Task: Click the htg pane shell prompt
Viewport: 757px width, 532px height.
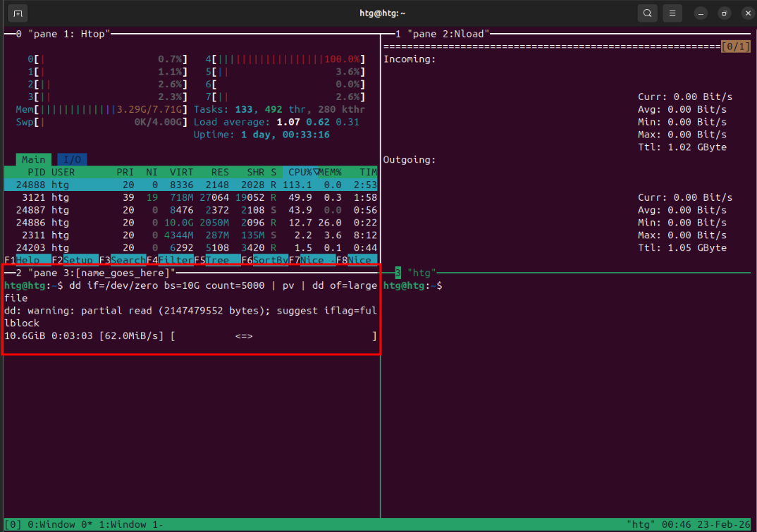Action: tap(413, 285)
